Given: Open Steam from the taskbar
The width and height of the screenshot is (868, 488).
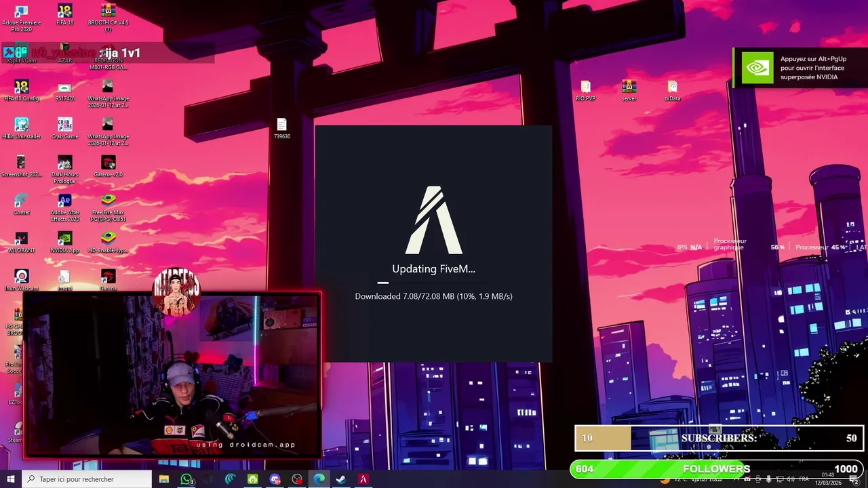Looking at the screenshot, I should pyautogui.click(x=341, y=479).
